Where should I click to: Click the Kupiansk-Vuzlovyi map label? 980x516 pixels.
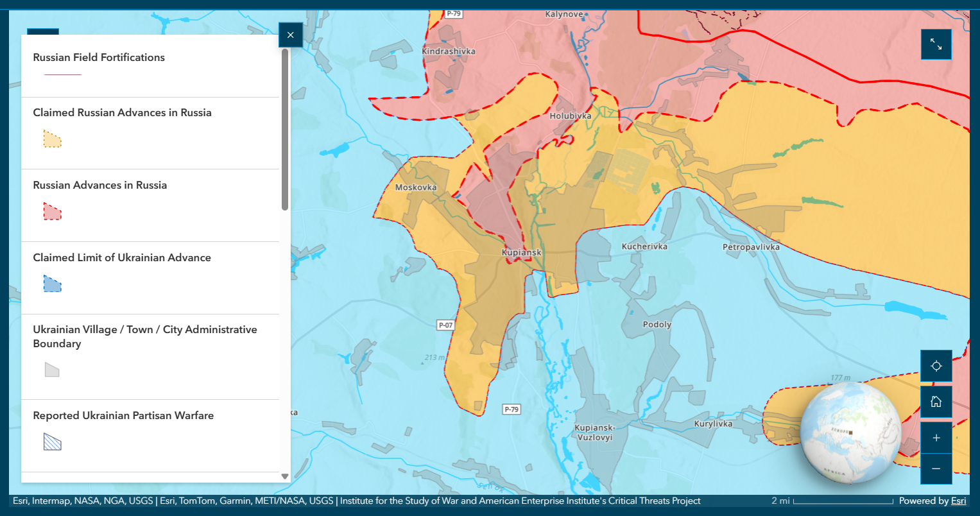tap(594, 433)
